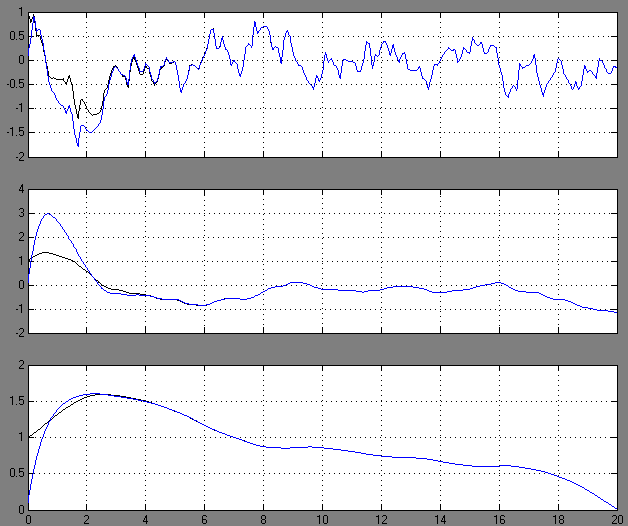Click x-axis tick label 6 under bottom plot
Image resolution: width=628 pixels, height=526 pixels.
pos(204,520)
